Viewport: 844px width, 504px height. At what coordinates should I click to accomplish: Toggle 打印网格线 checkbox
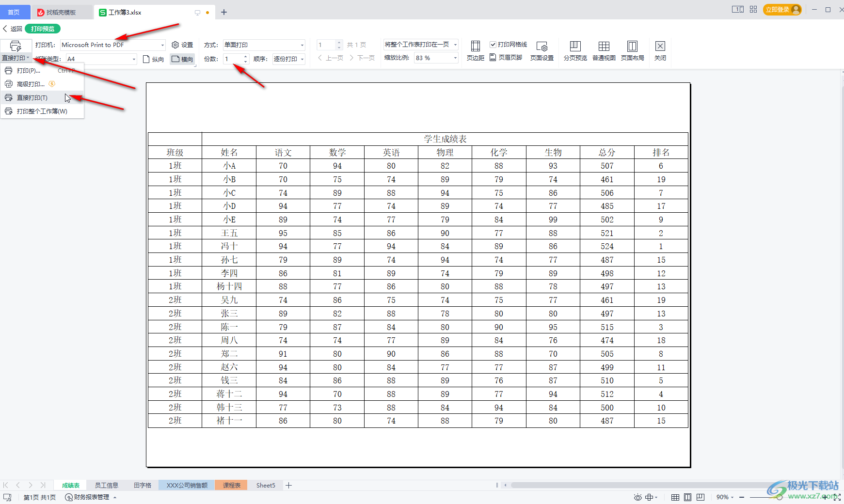pos(493,45)
